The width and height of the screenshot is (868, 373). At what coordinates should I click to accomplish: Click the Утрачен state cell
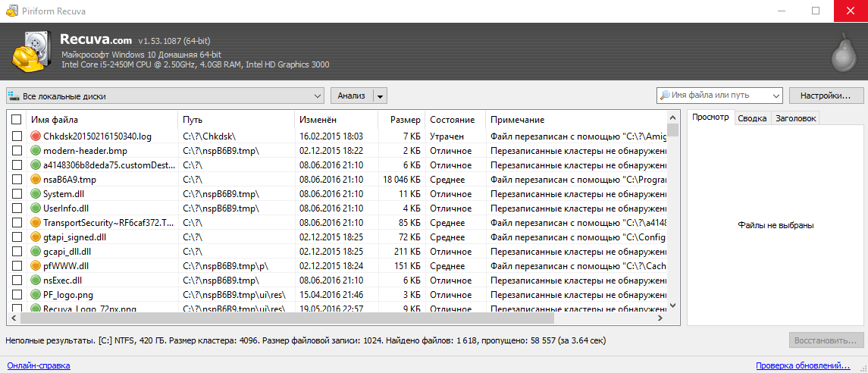(447, 136)
